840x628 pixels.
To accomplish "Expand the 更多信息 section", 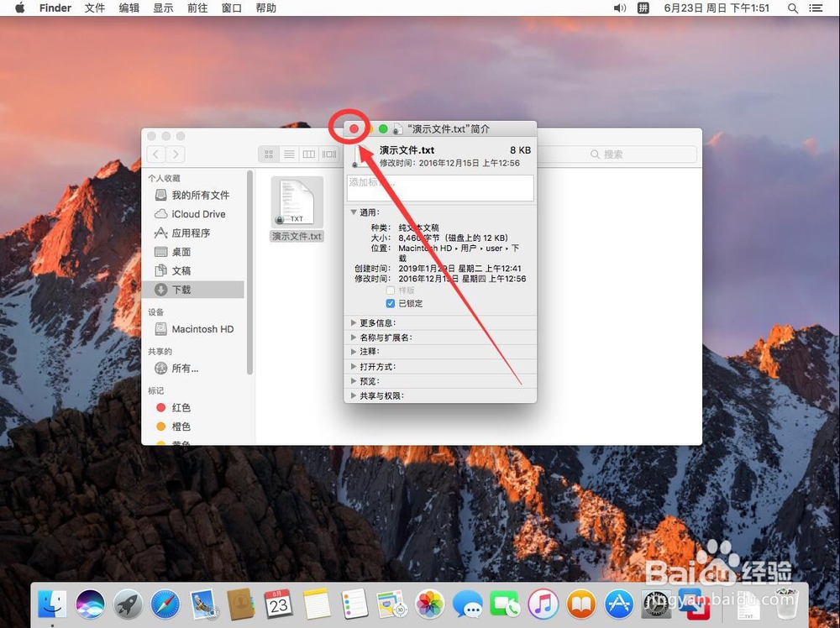I will click(x=354, y=323).
